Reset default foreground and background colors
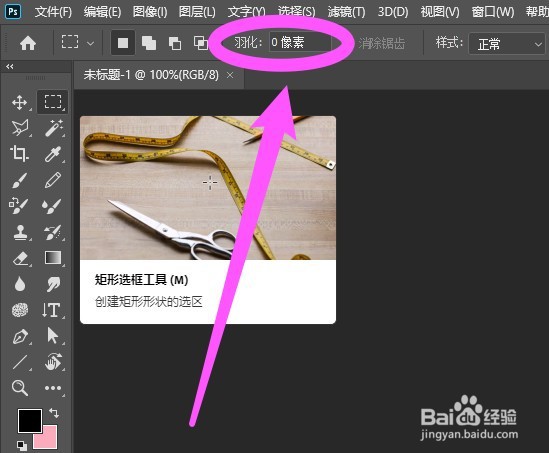 [x=22, y=445]
